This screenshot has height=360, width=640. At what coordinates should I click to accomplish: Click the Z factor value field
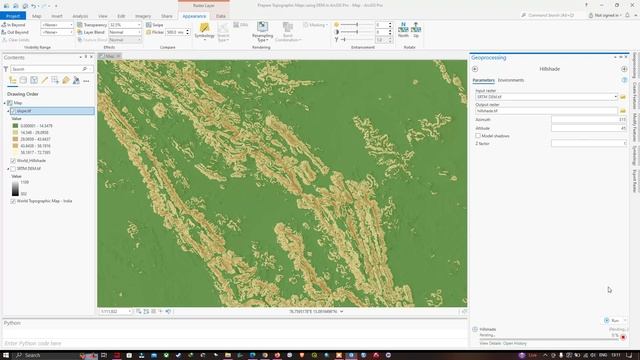(x=589, y=143)
